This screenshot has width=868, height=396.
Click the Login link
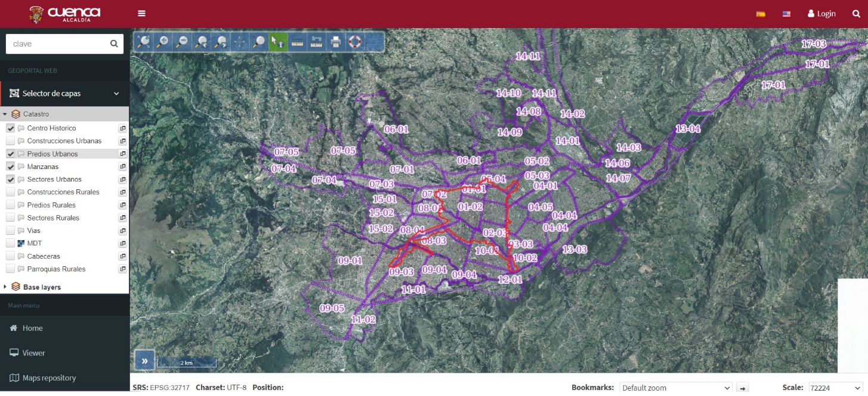pyautogui.click(x=821, y=14)
